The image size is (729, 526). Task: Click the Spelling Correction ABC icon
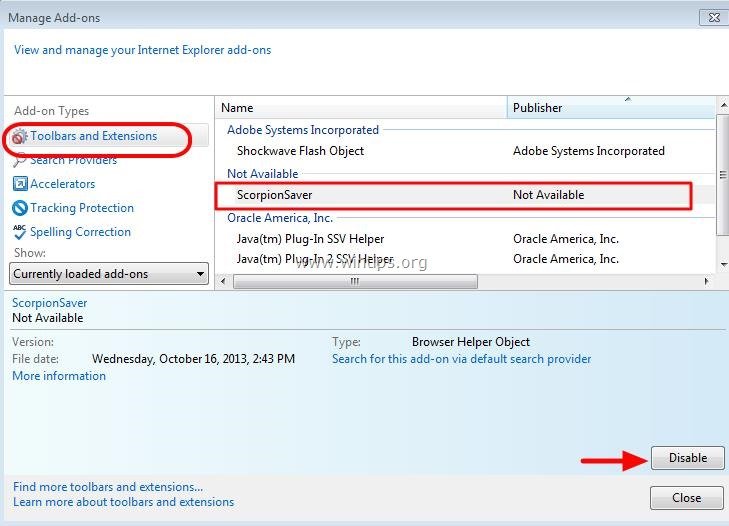click(20, 232)
